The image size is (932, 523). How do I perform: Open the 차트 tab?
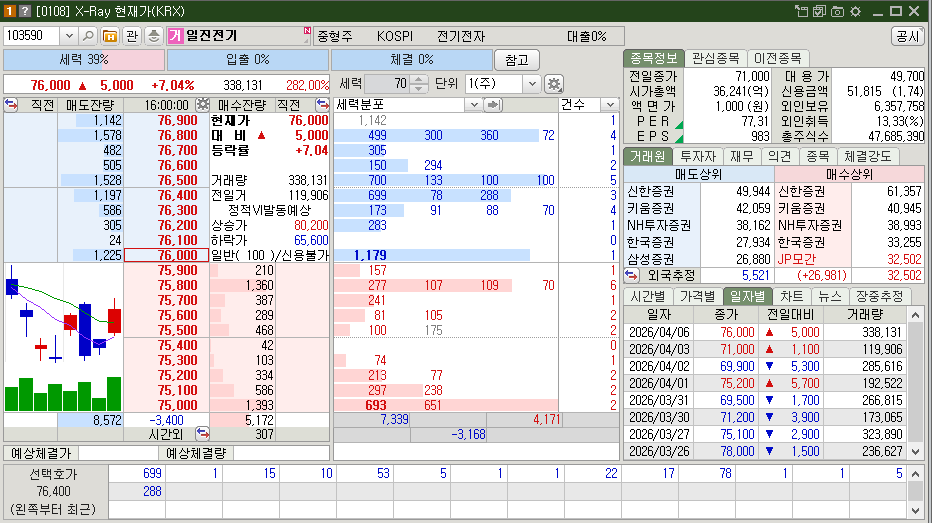pyautogui.click(x=792, y=296)
